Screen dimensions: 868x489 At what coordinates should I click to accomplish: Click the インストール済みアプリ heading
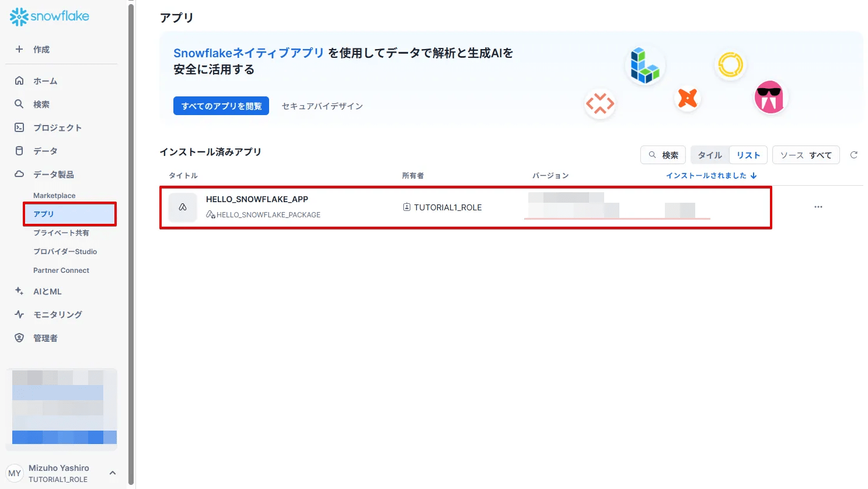210,151
